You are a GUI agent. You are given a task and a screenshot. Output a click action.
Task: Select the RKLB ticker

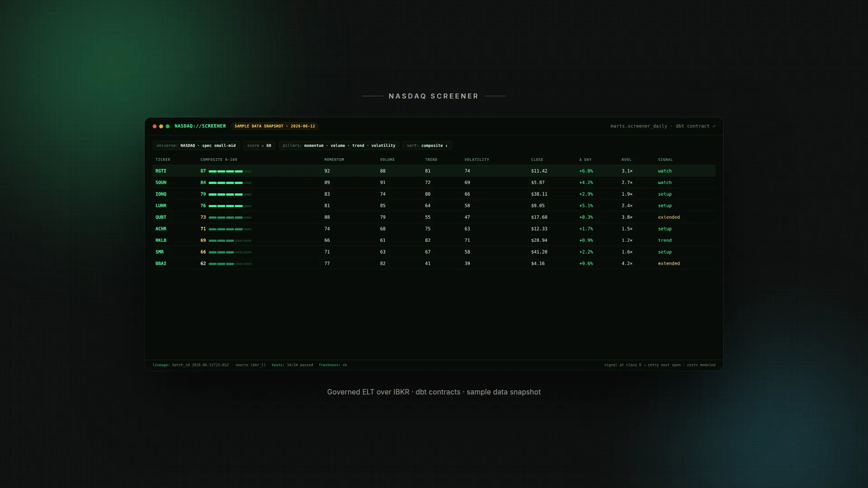pos(161,240)
